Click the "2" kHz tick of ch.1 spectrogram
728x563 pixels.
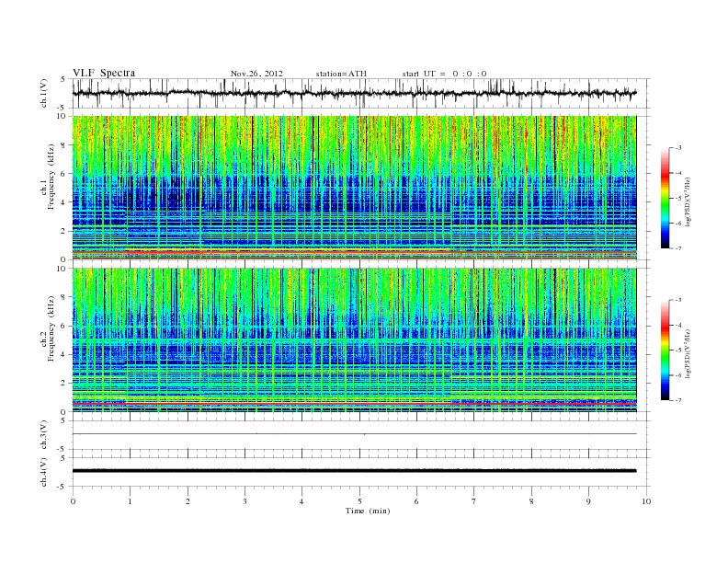64,231
